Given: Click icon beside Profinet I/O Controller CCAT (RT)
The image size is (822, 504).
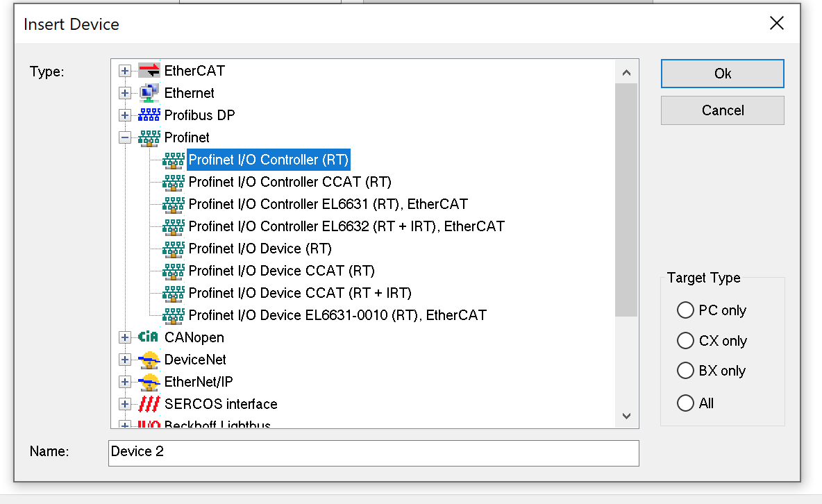Looking at the screenshot, I should 173,183.
